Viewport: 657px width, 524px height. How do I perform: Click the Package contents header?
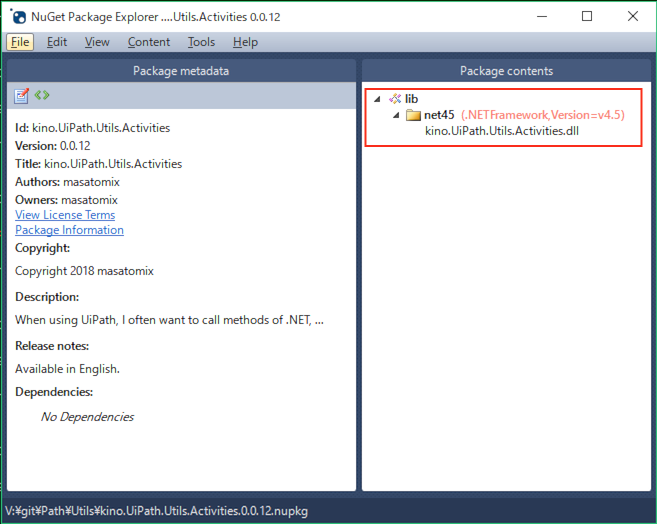(506, 71)
